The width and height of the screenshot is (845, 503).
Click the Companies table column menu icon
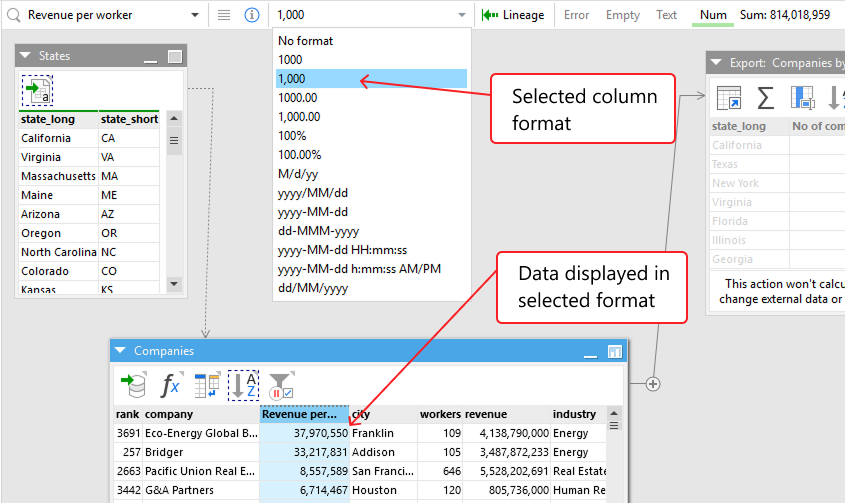pyautogui.click(x=614, y=426)
